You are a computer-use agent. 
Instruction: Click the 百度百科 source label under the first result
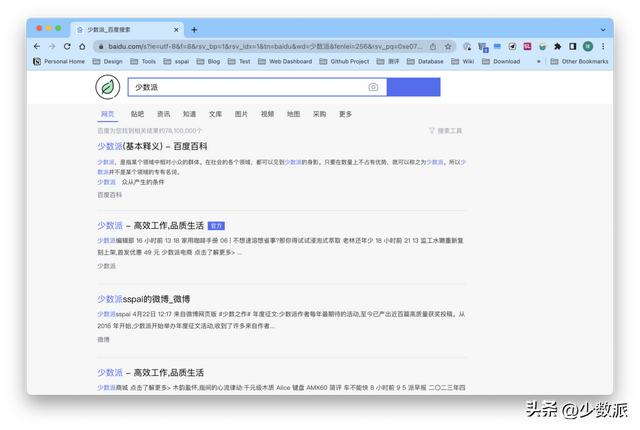coord(109,195)
